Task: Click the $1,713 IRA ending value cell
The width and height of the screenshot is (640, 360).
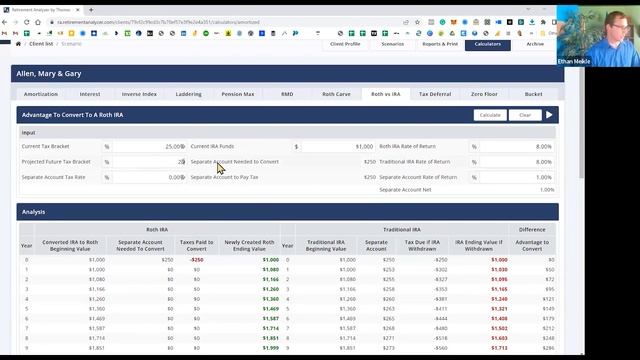Action: point(499,348)
